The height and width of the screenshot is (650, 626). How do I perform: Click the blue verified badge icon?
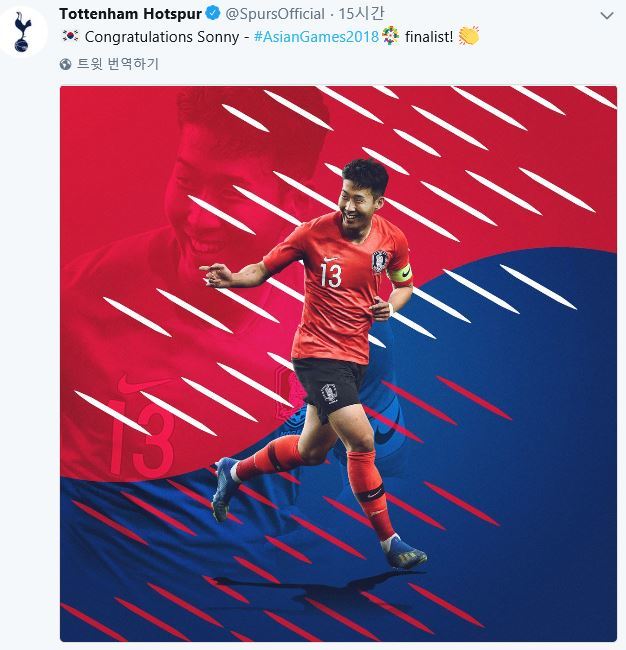[x=213, y=14]
